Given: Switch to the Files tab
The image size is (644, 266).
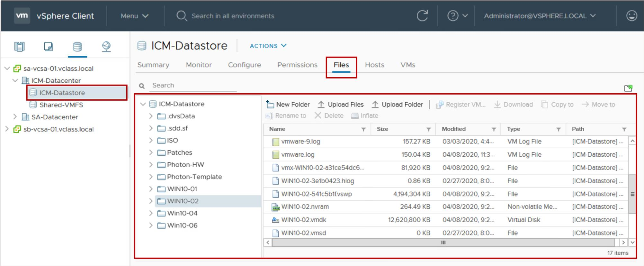Looking at the screenshot, I should (341, 65).
